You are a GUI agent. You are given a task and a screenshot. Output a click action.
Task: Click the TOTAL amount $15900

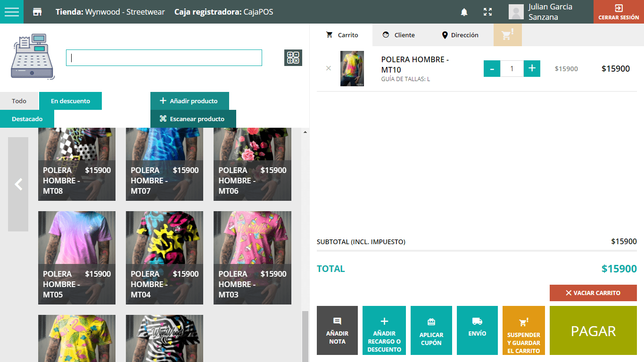click(x=619, y=269)
